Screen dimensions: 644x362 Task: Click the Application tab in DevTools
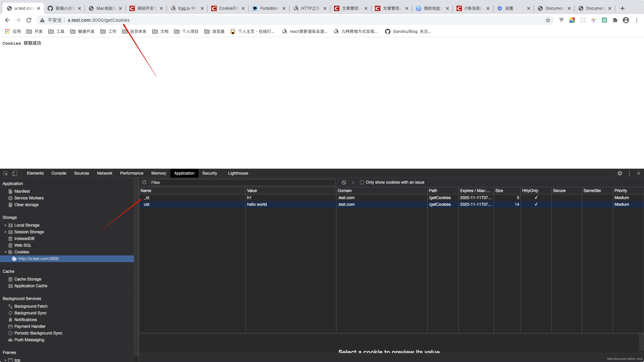(184, 173)
